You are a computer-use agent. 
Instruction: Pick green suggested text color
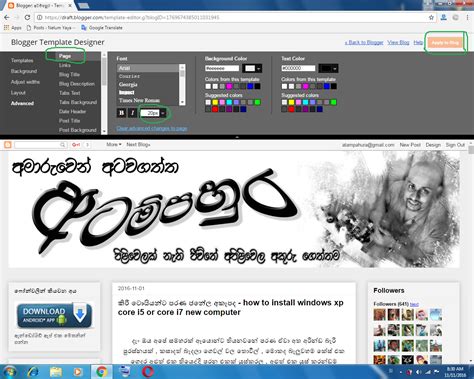click(334, 102)
